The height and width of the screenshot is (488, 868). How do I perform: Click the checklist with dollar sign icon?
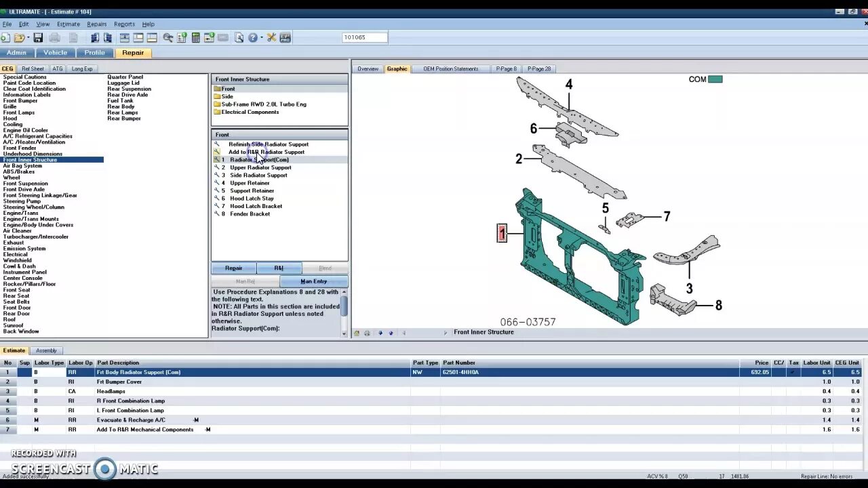click(x=182, y=38)
